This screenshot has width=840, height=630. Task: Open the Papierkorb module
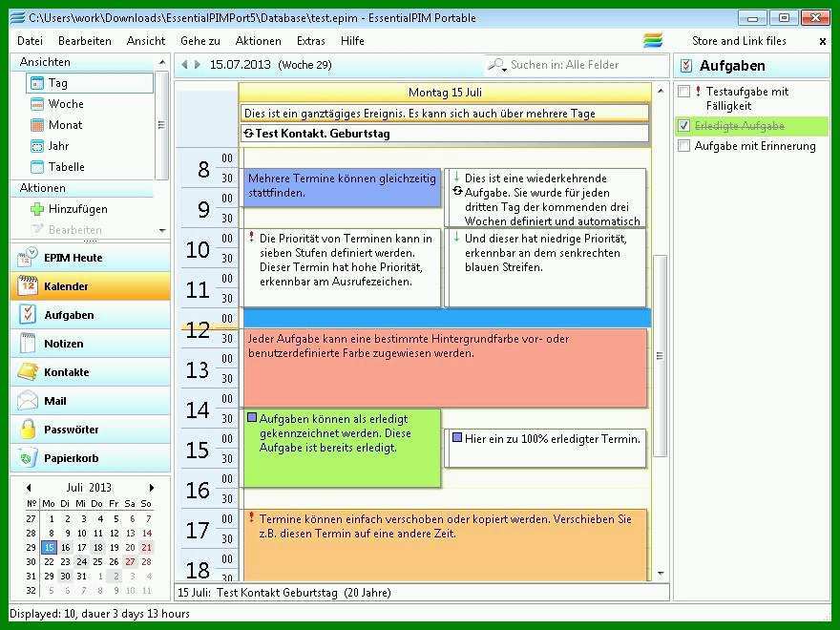[x=90, y=458]
